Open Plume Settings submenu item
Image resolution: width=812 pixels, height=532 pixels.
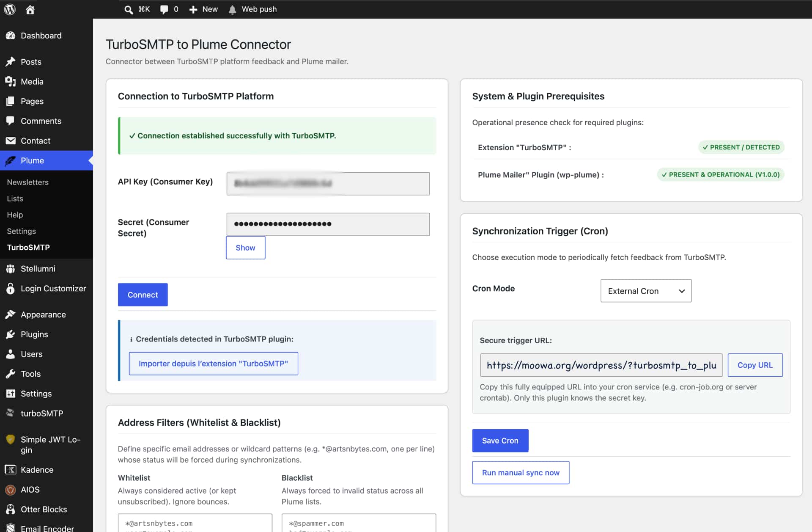(x=21, y=231)
